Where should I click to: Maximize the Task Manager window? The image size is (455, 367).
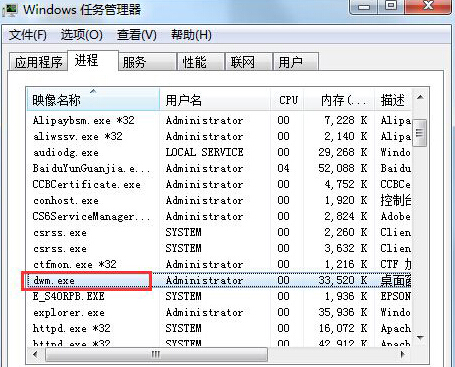click(x=391, y=6)
